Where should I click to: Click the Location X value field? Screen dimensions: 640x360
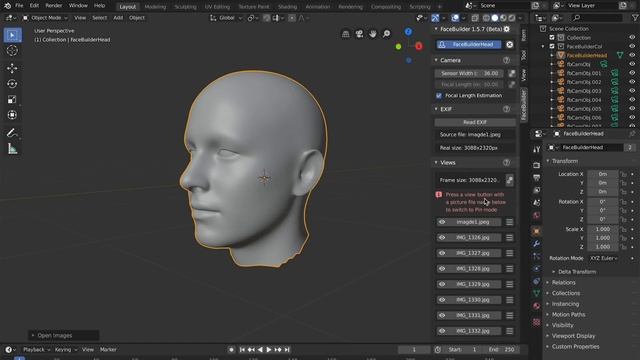[x=602, y=174]
